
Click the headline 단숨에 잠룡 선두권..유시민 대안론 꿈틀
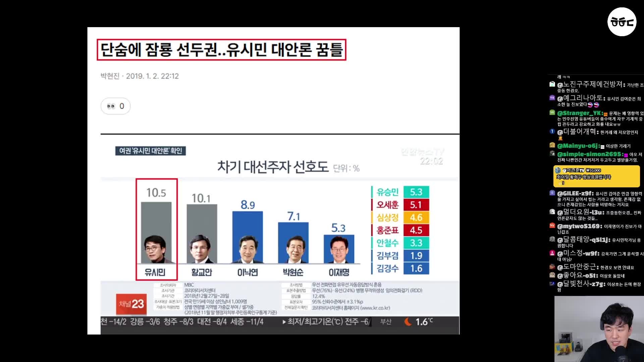click(221, 50)
